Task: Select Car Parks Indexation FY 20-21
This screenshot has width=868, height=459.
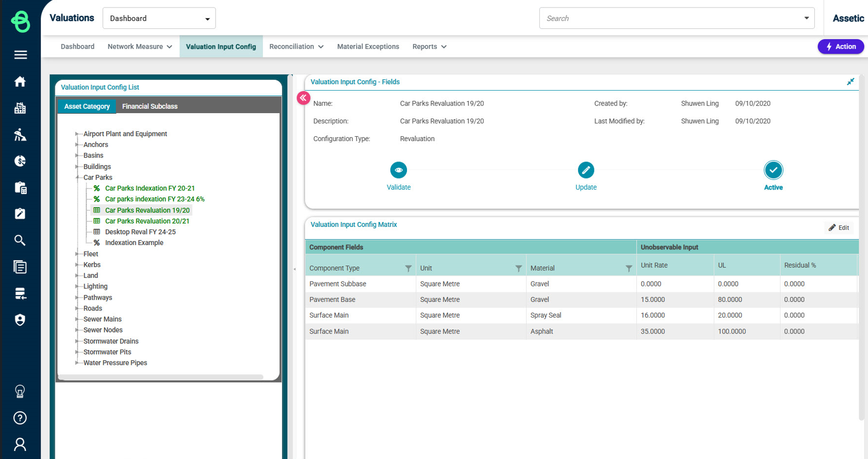Action: point(150,188)
